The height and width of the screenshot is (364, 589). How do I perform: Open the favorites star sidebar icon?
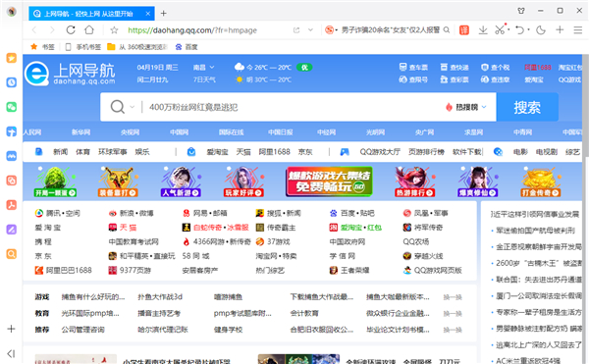click(11, 58)
